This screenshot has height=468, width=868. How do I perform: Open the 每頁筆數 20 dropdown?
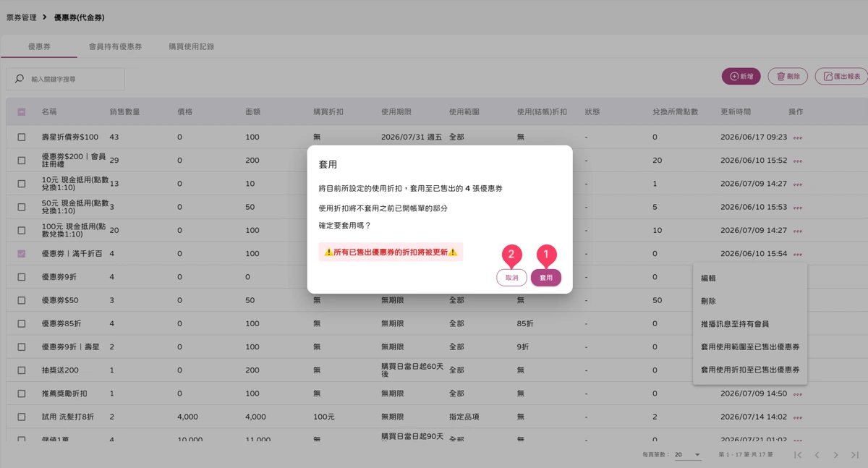688,455
